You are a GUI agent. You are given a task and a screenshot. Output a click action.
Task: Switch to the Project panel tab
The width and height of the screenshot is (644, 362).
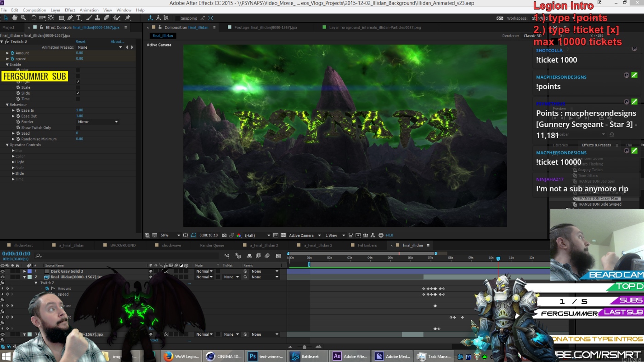click(x=8, y=28)
